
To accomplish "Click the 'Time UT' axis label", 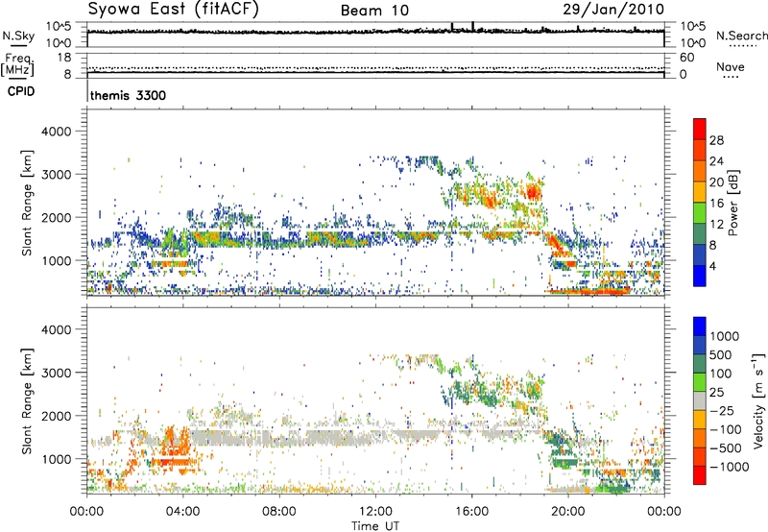I will click(375, 526).
